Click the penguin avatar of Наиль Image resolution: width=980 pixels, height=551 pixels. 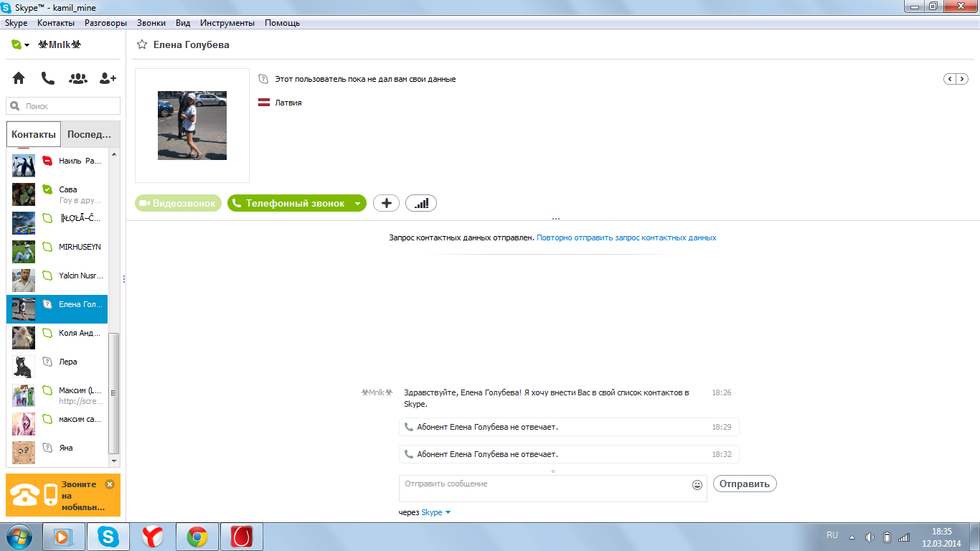pyautogui.click(x=24, y=166)
